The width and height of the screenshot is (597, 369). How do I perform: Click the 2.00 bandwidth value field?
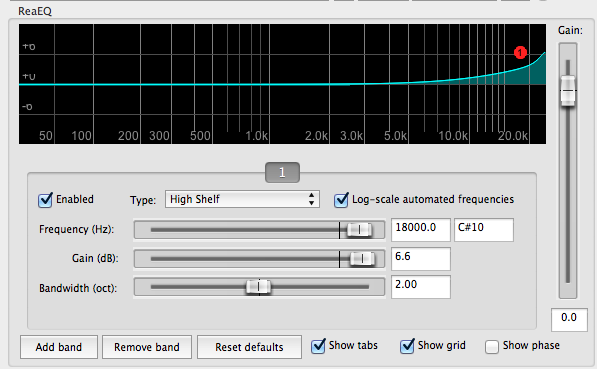pyautogui.click(x=421, y=287)
